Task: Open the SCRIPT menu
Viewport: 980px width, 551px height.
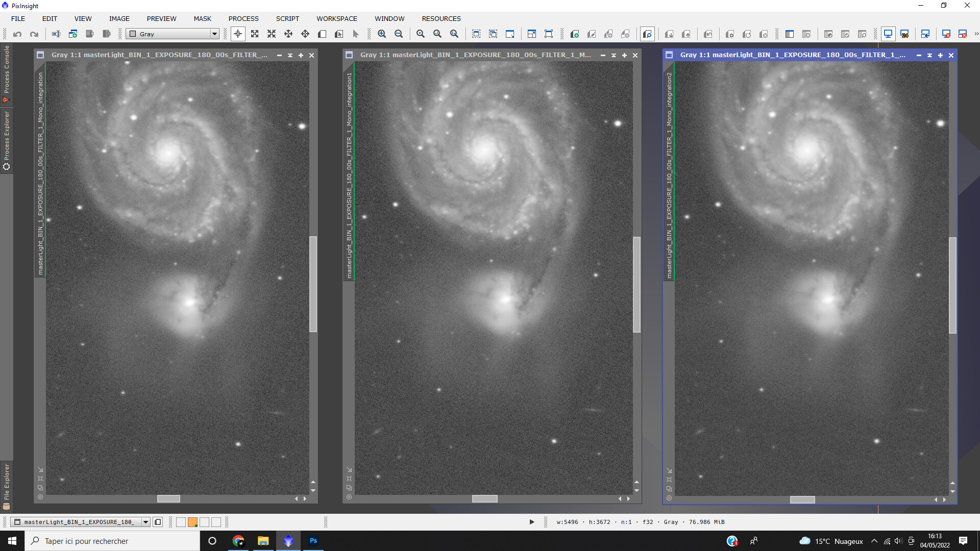Action: (287, 18)
